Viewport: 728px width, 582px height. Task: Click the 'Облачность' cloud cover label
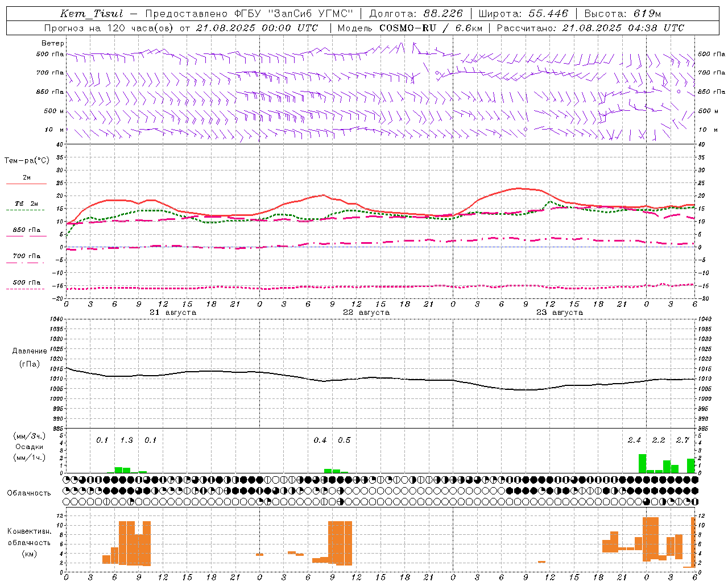pos(29,493)
